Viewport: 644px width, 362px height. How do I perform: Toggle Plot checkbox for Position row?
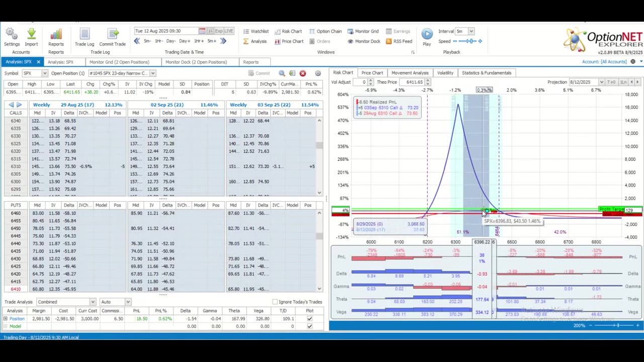(x=309, y=319)
